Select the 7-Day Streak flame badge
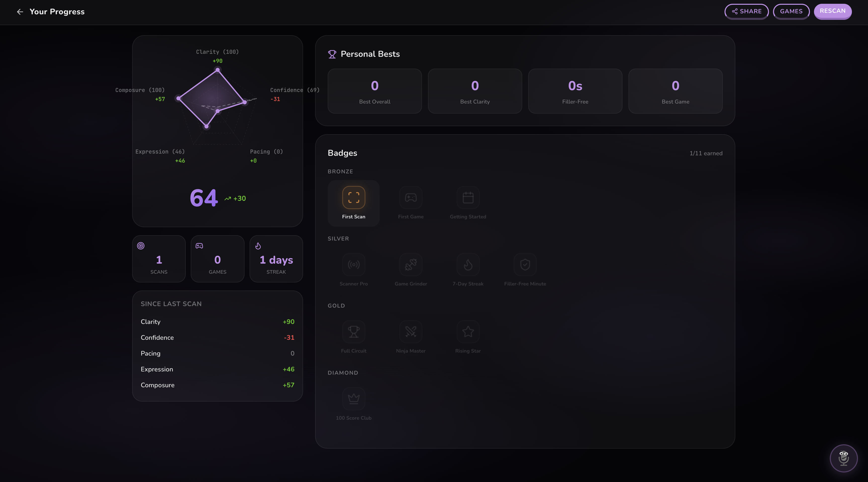 point(468,265)
